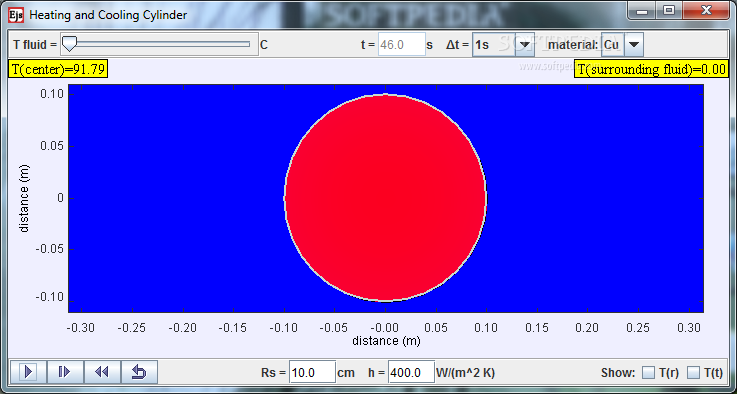Screen dimensions: 737x394
Task: Click the 'Show:' label
Action: [618, 373]
